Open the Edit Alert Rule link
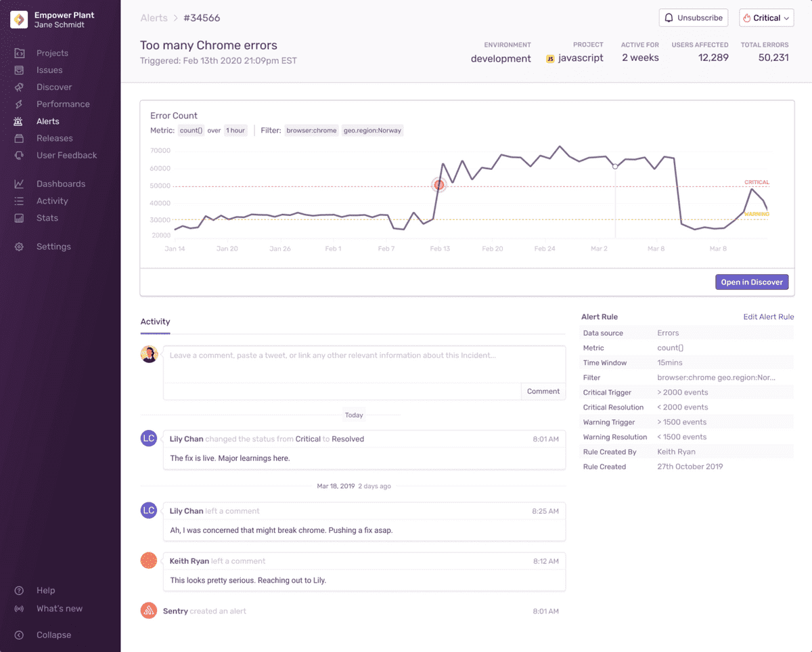Viewport: 812px width, 652px height. pos(769,317)
